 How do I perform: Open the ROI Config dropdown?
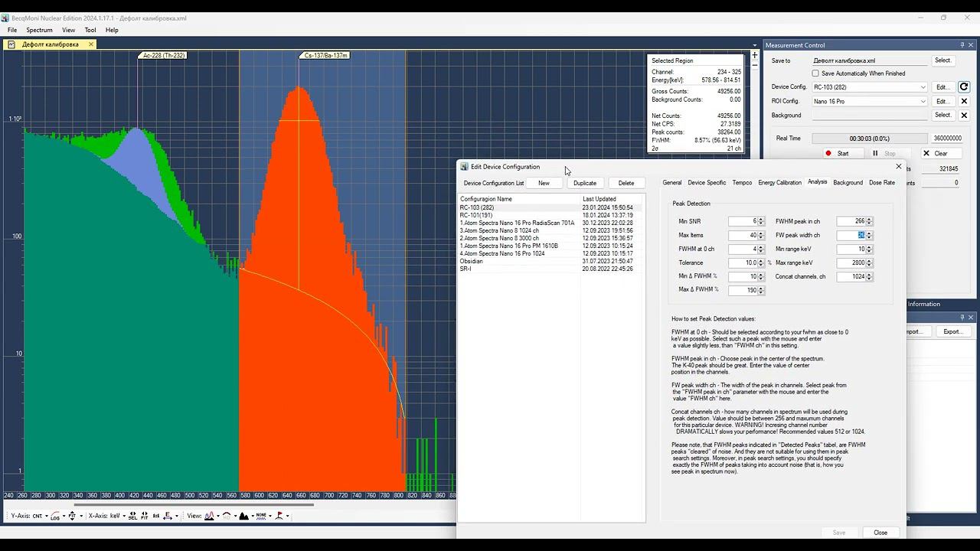click(923, 101)
